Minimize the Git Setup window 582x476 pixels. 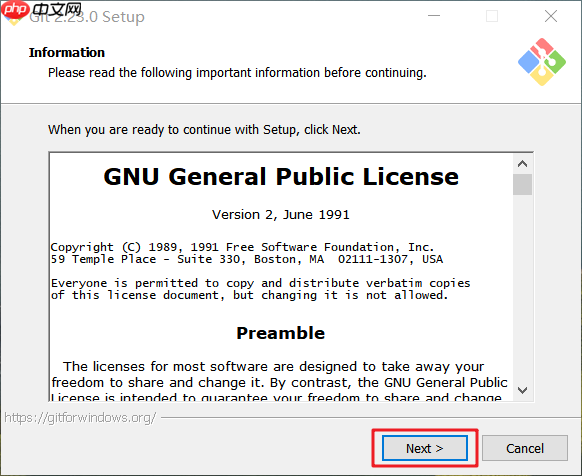[434, 16]
